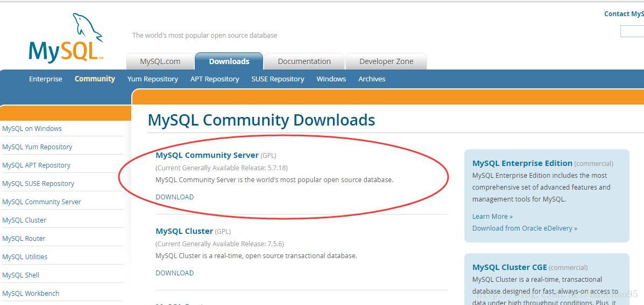
Task: Click the Learn More » link
Action: click(492, 217)
